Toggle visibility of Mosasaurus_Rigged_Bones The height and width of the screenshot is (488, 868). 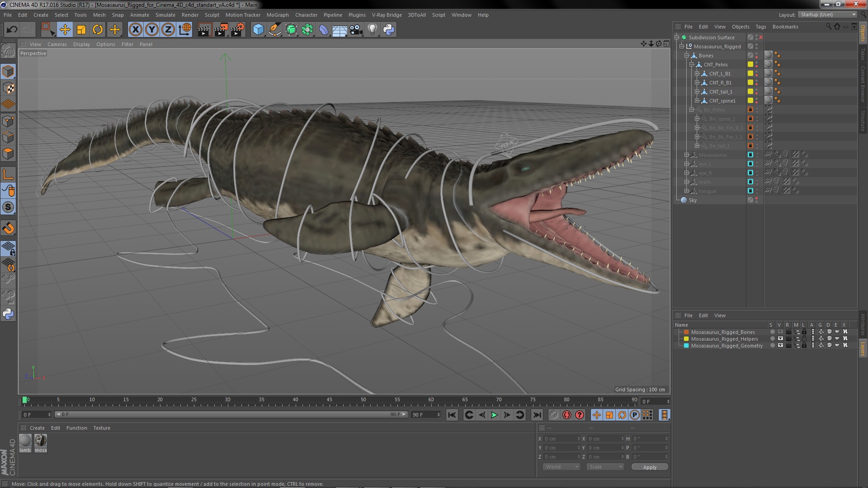[x=779, y=332]
